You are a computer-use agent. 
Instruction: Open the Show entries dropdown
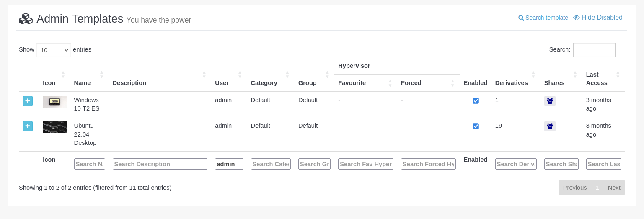tap(54, 50)
